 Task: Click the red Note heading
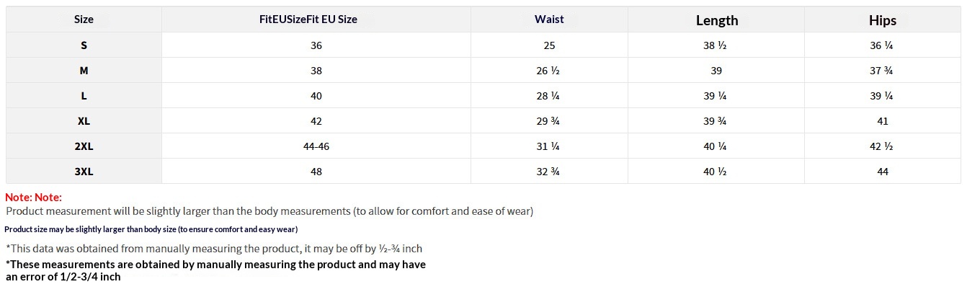click(x=34, y=197)
